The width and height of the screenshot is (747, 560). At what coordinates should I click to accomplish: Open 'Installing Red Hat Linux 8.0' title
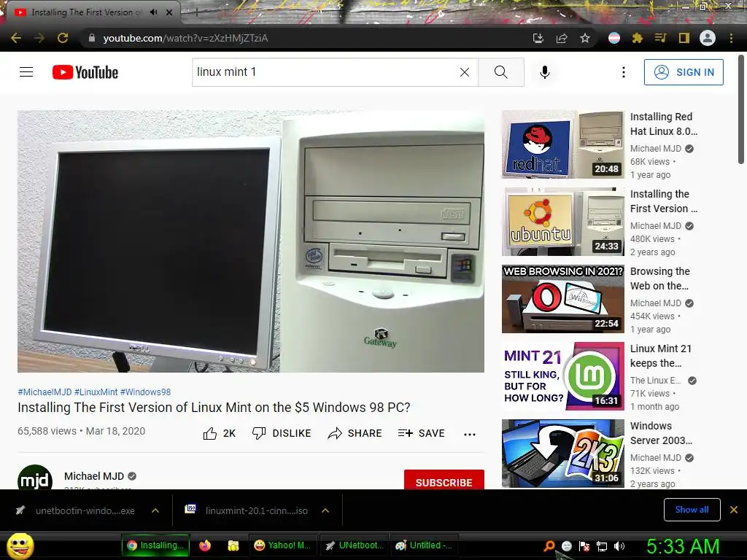pyautogui.click(x=664, y=124)
